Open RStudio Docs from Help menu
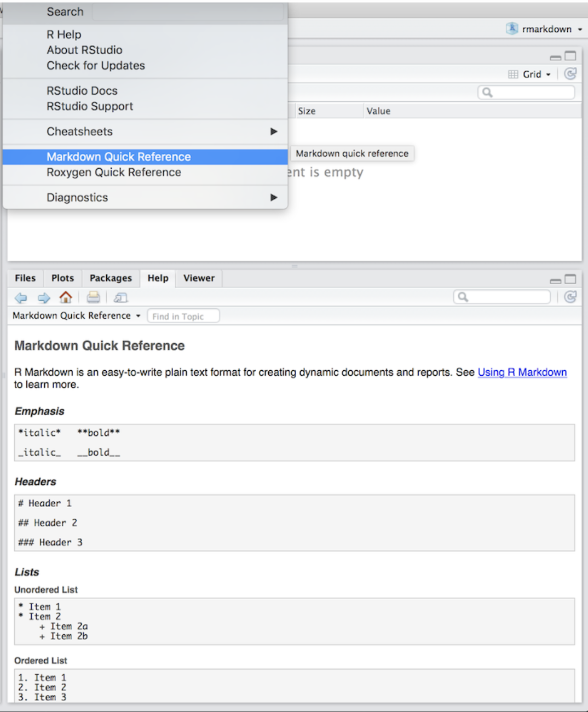The height and width of the screenshot is (712, 588). pyautogui.click(x=82, y=91)
